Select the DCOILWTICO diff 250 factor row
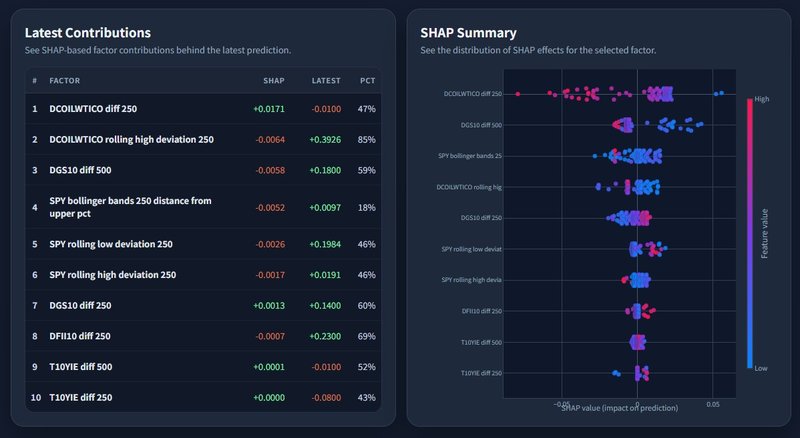800x438 pixels. click(x=203, y=109)
